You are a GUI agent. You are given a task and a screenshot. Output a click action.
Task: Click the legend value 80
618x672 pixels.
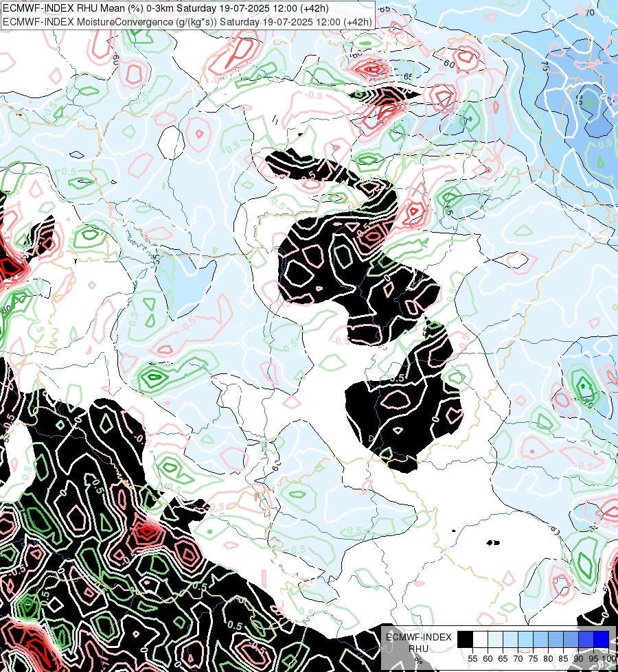tap(548, 659)
